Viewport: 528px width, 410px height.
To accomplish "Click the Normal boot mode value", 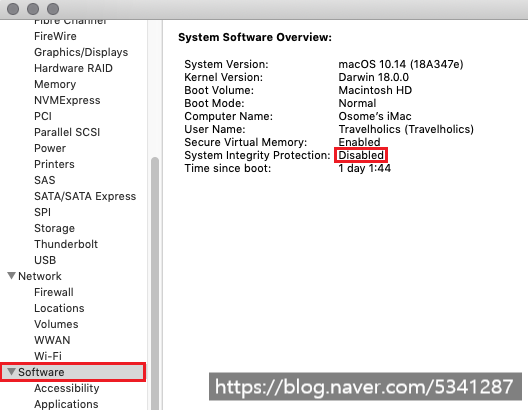I will [x=357, y=103].
